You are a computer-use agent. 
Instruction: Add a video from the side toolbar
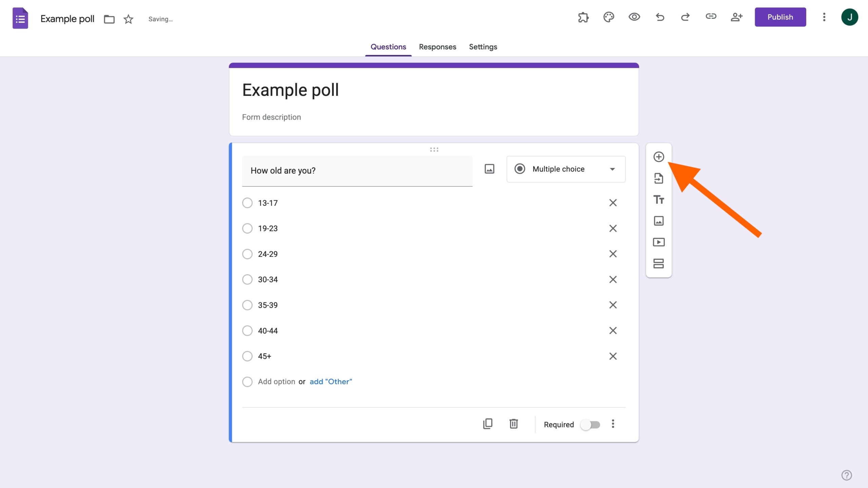point(658,242)
